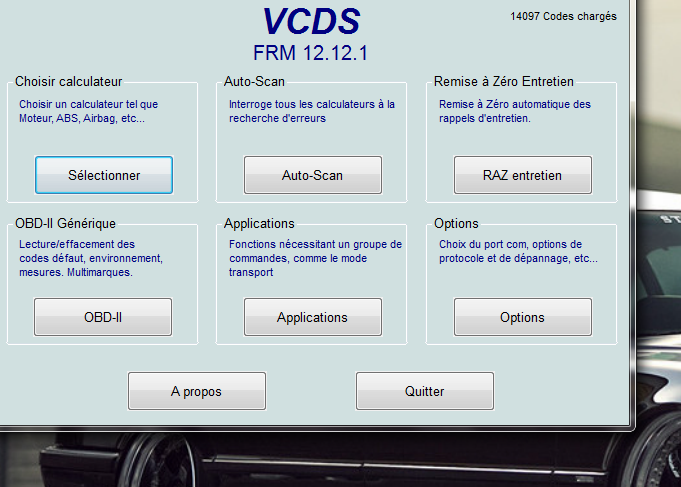The image size is (681, 487).
Task: Click the 'FRM 12.12.1' version text
Action: pos(311,53)
